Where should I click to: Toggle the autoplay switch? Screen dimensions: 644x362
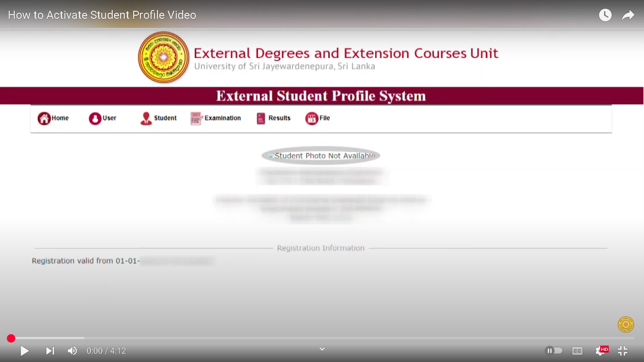pyautogui.click(x=553, y=351)
